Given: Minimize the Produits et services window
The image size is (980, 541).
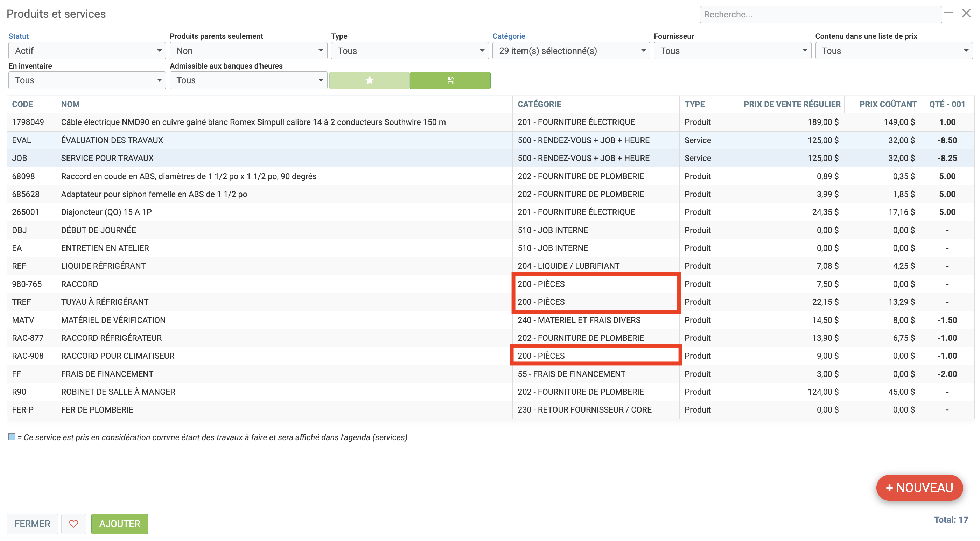Looking at the screenshot, I should (x=948, y=13).
